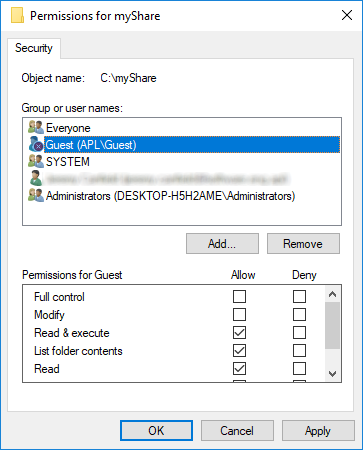The image size is (363, 450).
Task: Click the permissions list scroll up arrow
Action: (x=332, y=294)
